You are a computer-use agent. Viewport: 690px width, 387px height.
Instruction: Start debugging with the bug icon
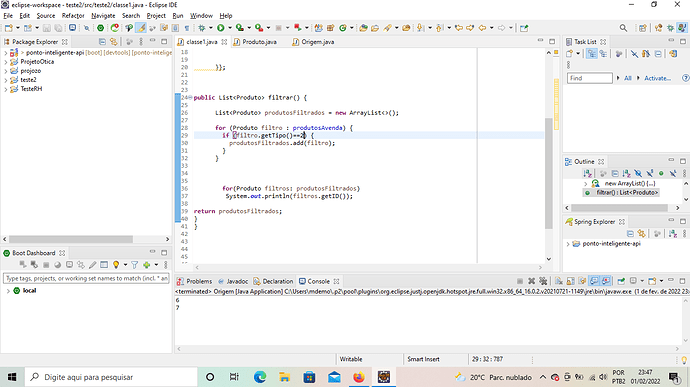click(x=202, y=28)
